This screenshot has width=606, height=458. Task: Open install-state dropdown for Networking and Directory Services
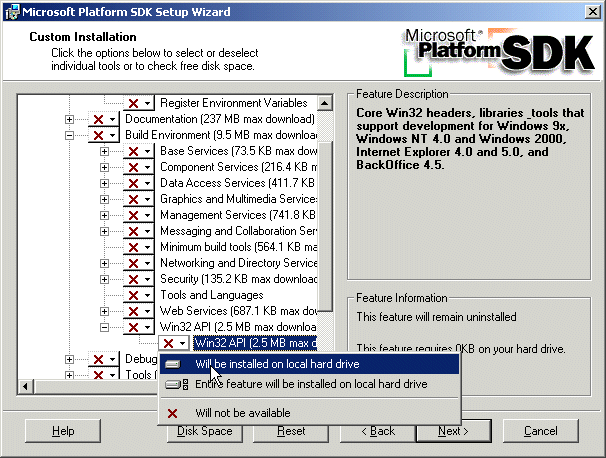(x=139, y=264)
